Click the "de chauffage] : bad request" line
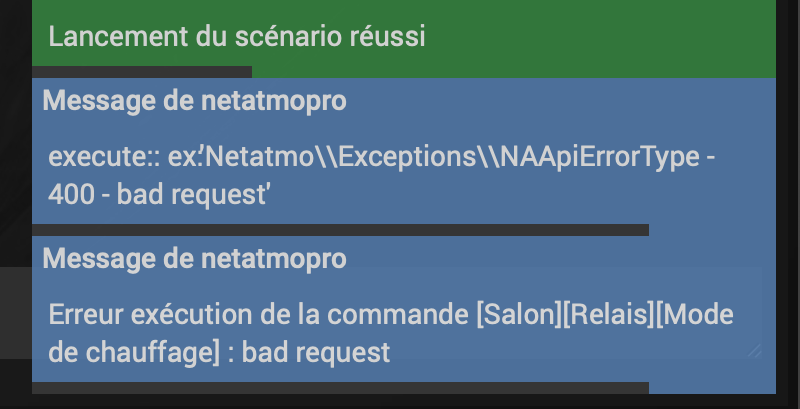 click(x=219, y=352)
